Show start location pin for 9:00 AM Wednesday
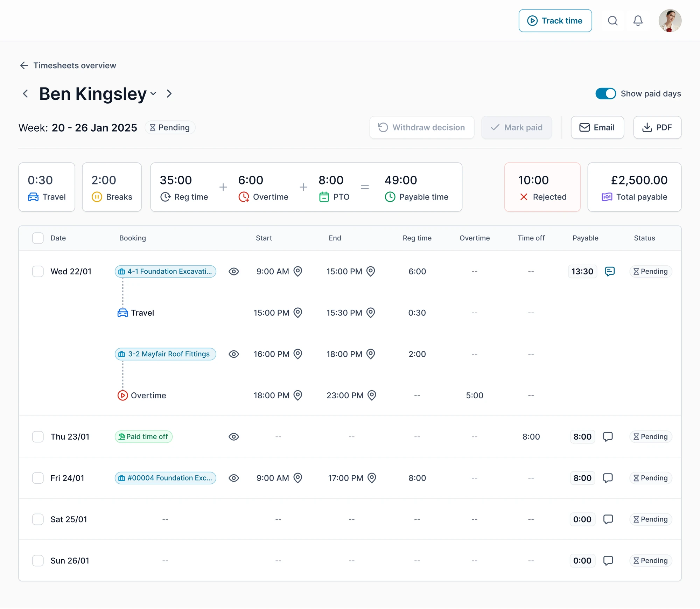 point(298,271)
